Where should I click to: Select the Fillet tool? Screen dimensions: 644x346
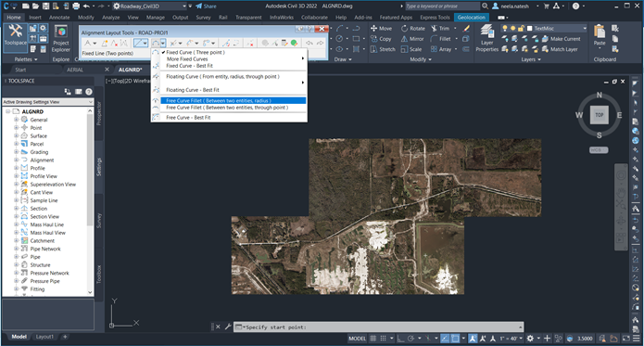(x=441, y=39)
